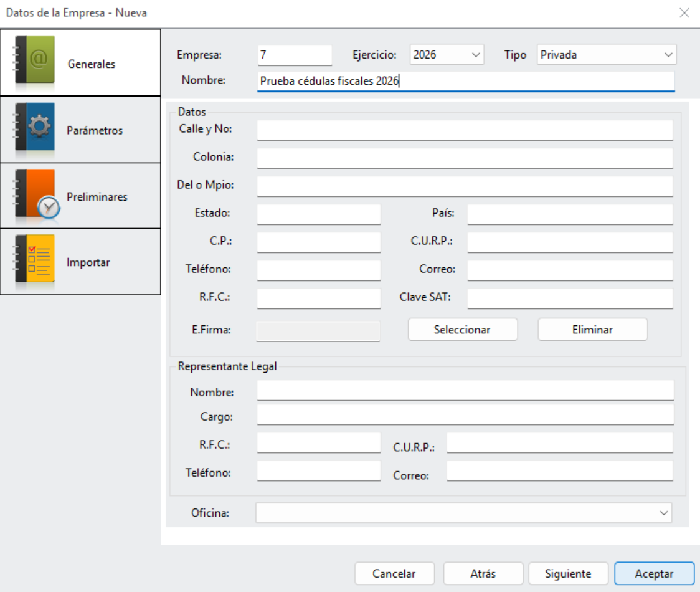The image size is (700, 592).
Task: Click the company Nombre field with Prueba text
Action: pyautogui.click(x=466, y=81)
